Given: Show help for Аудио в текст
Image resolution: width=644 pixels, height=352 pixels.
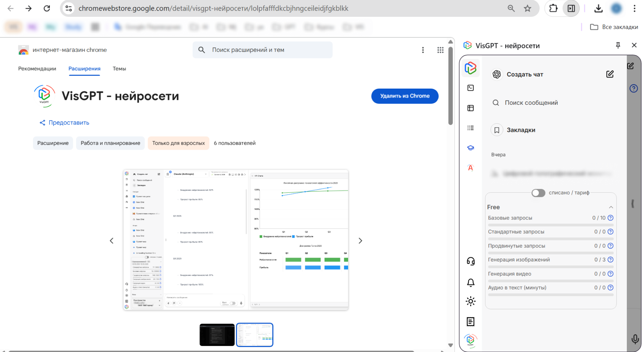Looking at the screenshot, I should tap(610, 288).
